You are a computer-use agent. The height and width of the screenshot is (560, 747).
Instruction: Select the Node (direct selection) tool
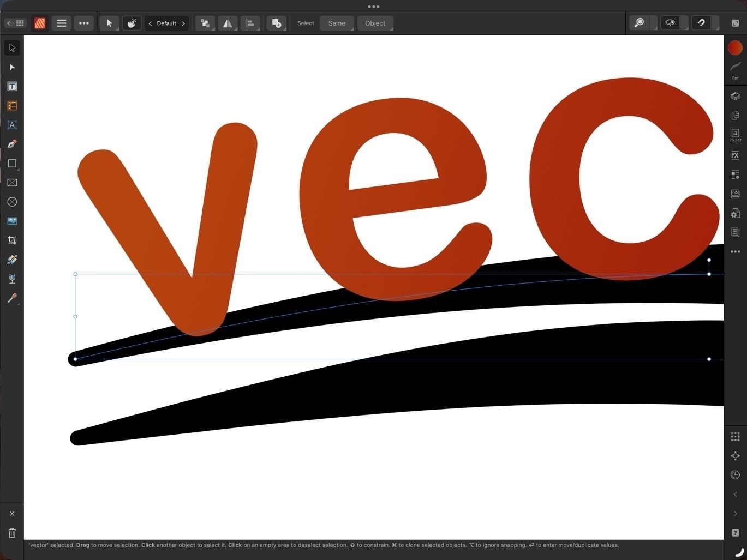coord(11,67)
